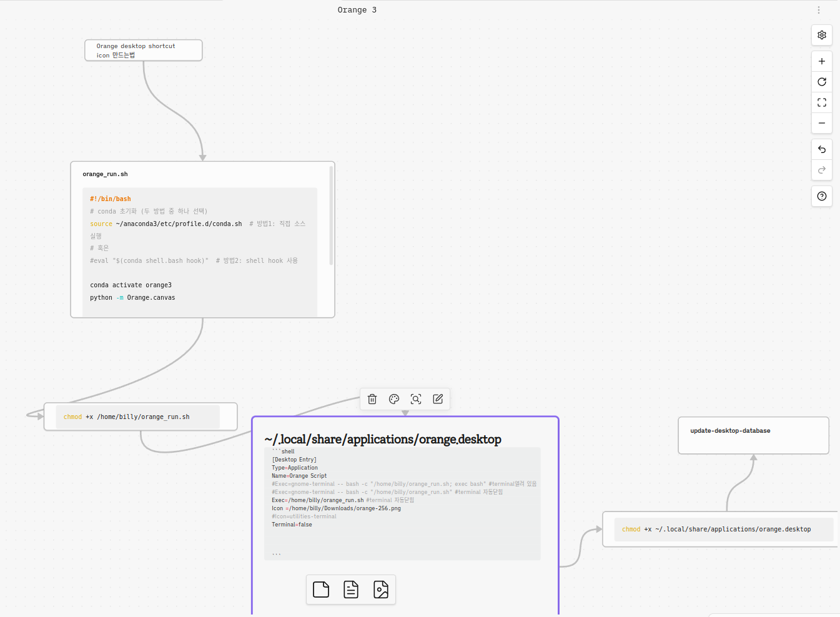Select the chmod +x orange.desktop node

point(719,529)
